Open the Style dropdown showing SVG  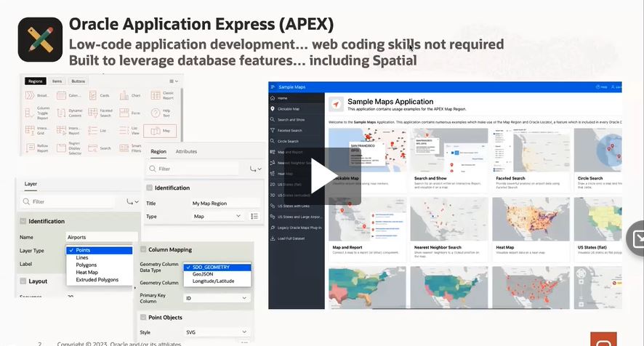tap(217, 332)
